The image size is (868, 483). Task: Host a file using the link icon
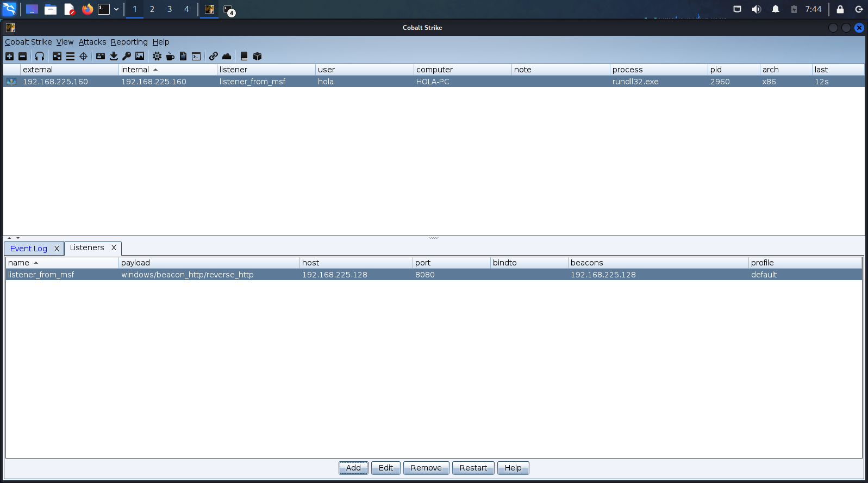coord(214,56)
